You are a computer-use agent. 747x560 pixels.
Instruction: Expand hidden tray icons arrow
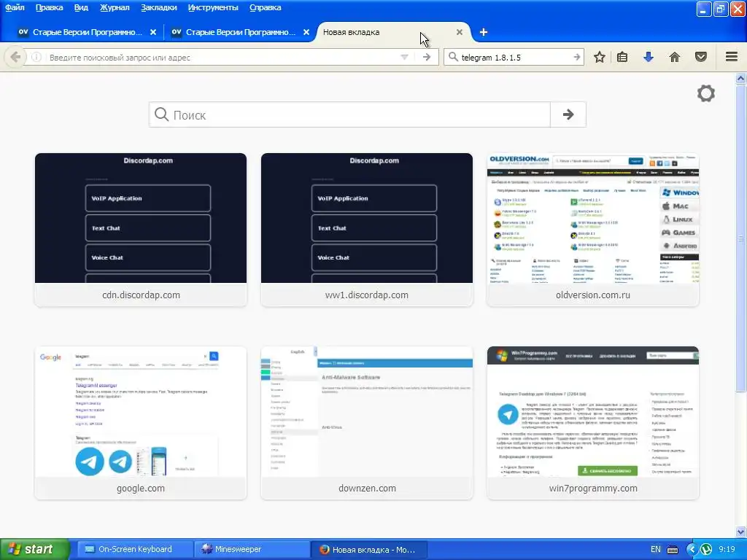692,550
